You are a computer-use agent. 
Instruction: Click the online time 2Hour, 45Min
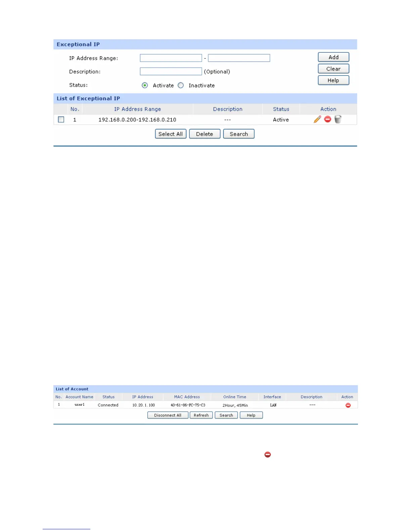(235, 405)
